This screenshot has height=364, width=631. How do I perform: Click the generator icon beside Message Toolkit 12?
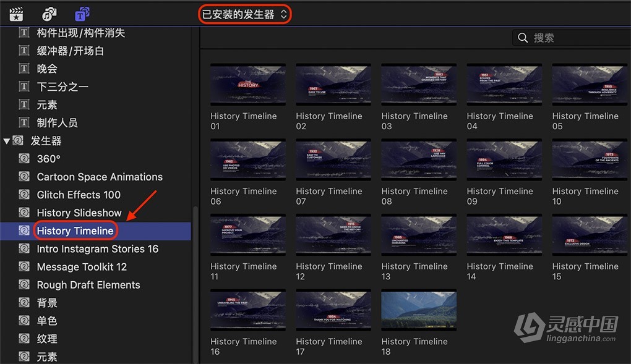point(24,266)
